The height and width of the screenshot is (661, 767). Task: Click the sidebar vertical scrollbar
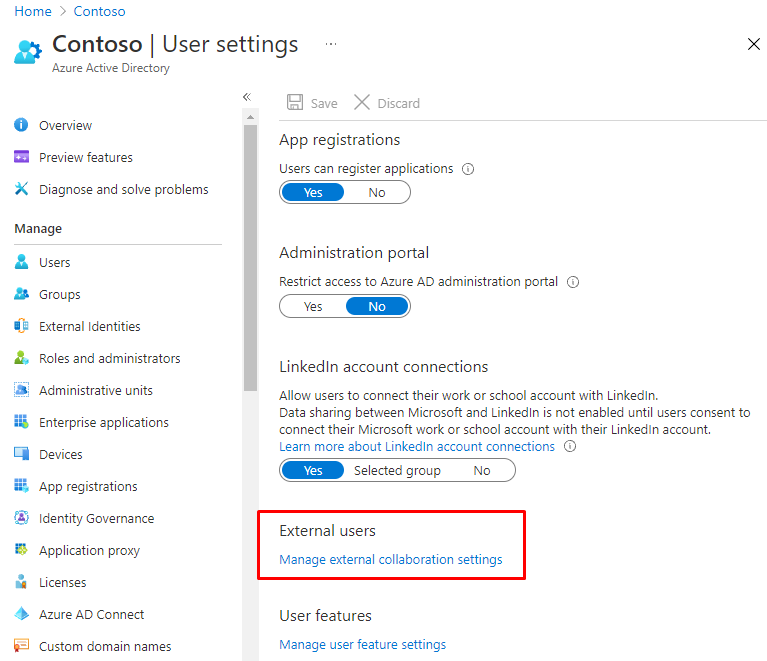(x=250, y=250)
